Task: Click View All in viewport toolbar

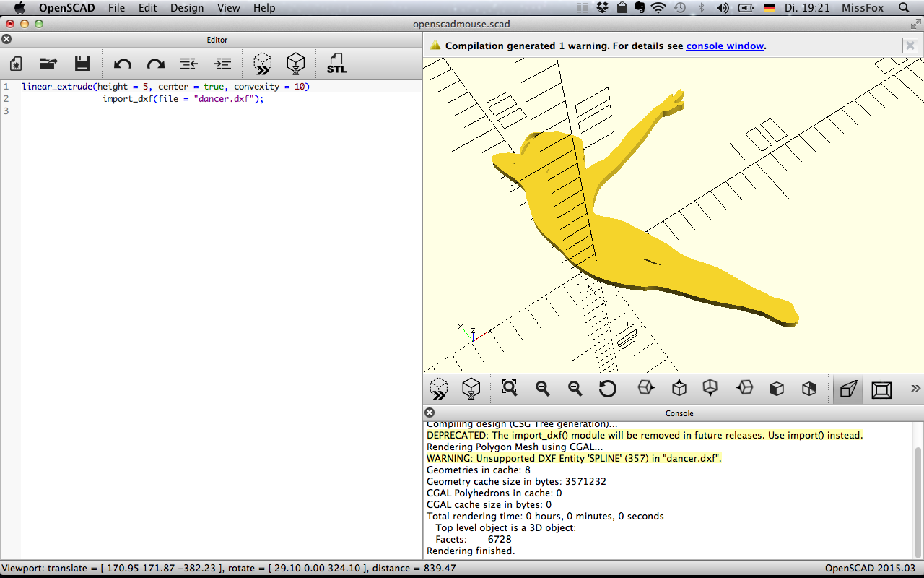Action: pyautogui.click(x=510, y=389)
